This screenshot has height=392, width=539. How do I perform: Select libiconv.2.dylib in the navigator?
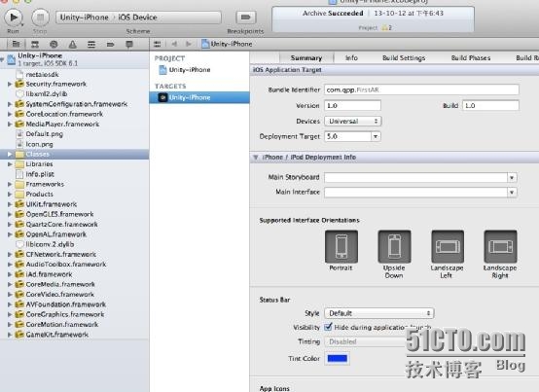point(50,244)
